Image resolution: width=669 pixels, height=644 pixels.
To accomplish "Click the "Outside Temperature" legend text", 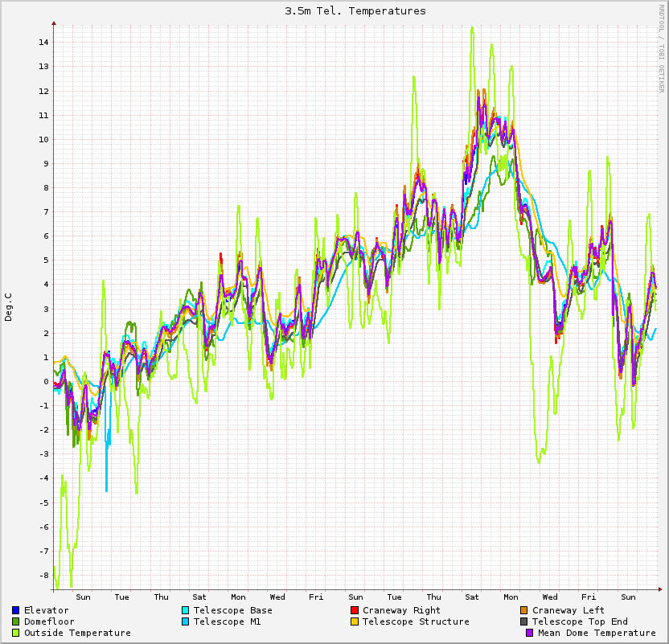I will pyautogui.click(x=77, y=633).
